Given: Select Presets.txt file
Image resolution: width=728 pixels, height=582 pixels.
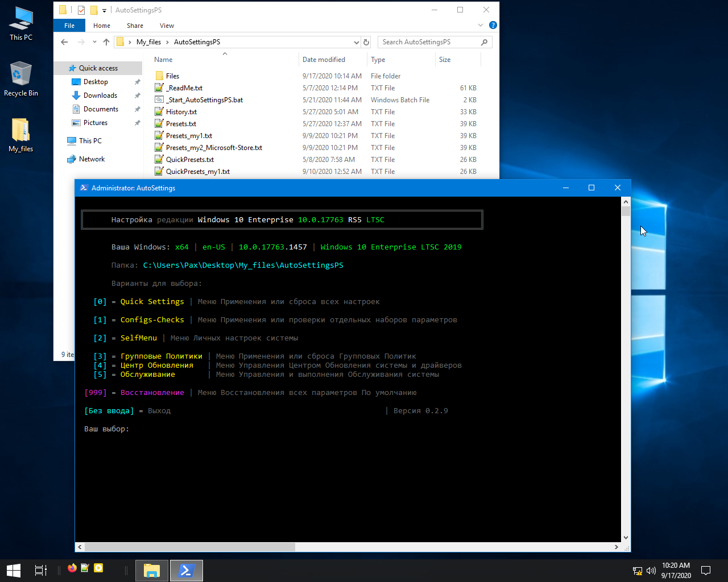Looking at the screenshot, I should [x=181, y=124].
